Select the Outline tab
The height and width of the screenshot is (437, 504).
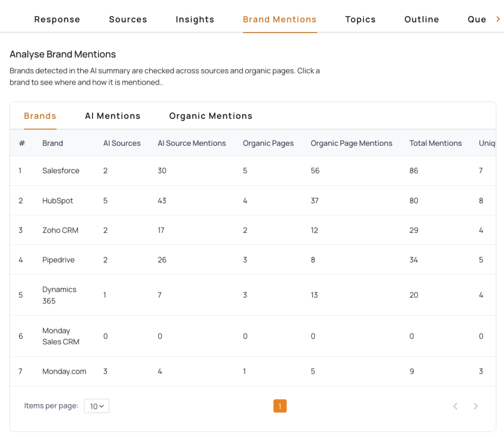coord(421,20)
